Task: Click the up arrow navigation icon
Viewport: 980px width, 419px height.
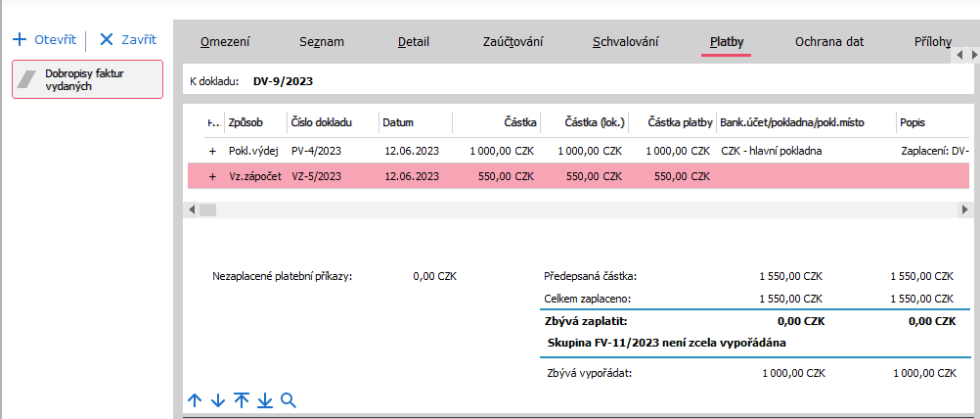Action: (195, 400)
